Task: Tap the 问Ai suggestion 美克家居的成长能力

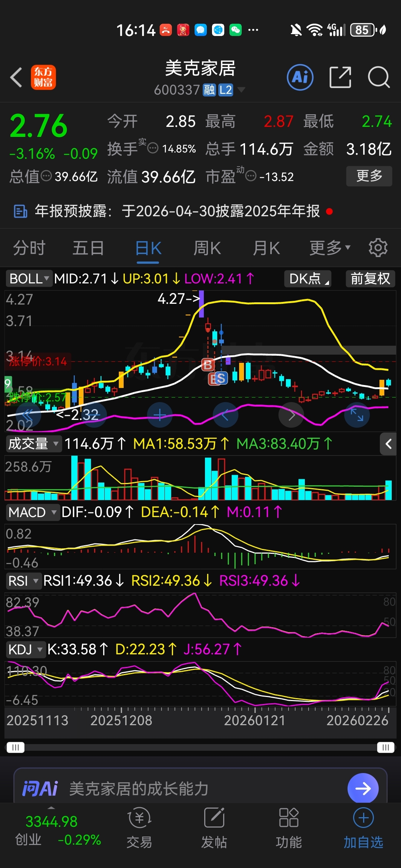Action: pyautogui.click(x=139, y=789)
